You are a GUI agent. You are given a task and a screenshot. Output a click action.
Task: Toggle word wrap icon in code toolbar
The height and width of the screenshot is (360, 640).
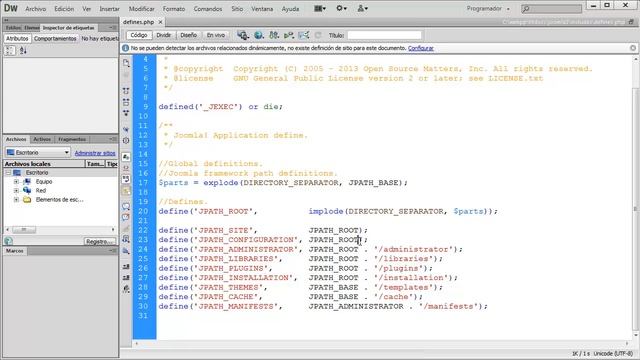[126, 179]
